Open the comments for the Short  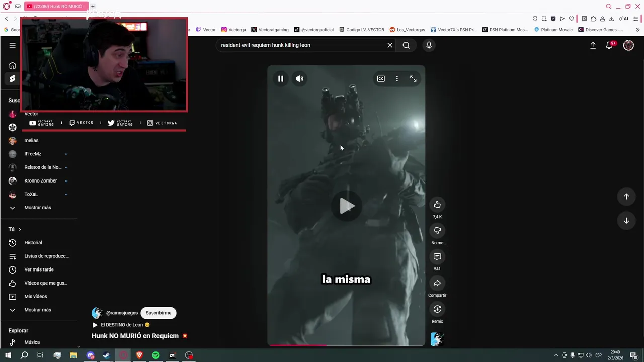click(x=437, y=257)
